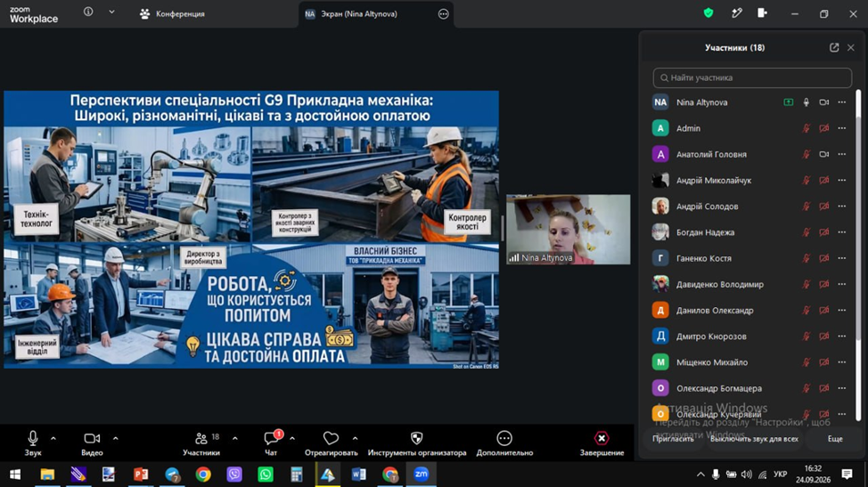Open the Участники toolbar button
Image resolution: width=868 pixels, height=487 pixels.
coord(201,443)
